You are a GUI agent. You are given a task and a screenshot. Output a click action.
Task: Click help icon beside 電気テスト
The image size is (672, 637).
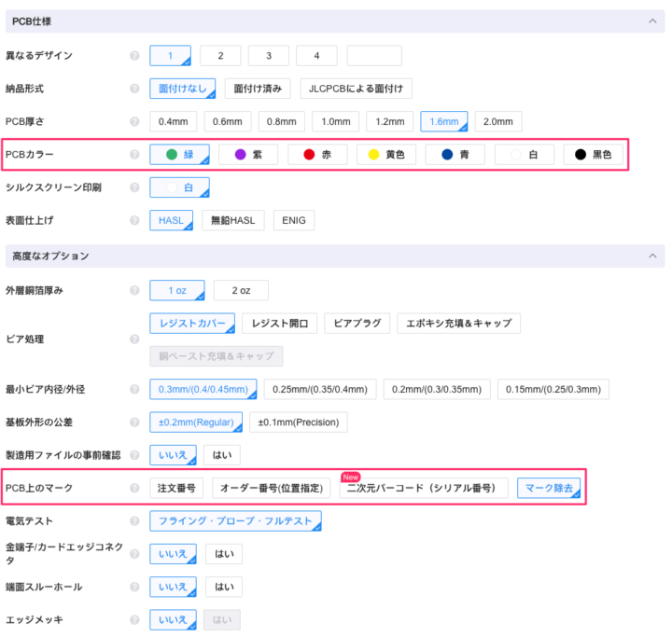click(135, 520)
